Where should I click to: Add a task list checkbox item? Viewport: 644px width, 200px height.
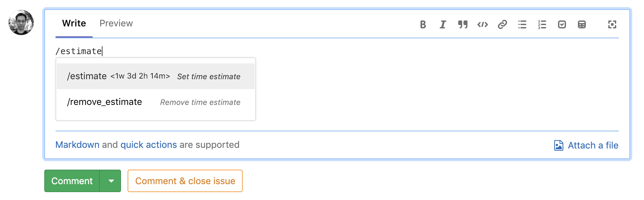pyautogui.click(x=562, y=24)
